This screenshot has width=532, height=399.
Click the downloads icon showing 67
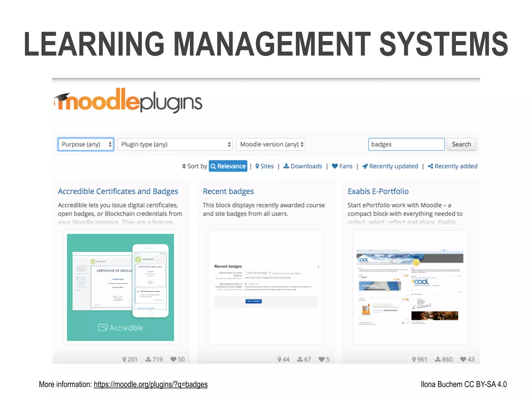(300, 359)
